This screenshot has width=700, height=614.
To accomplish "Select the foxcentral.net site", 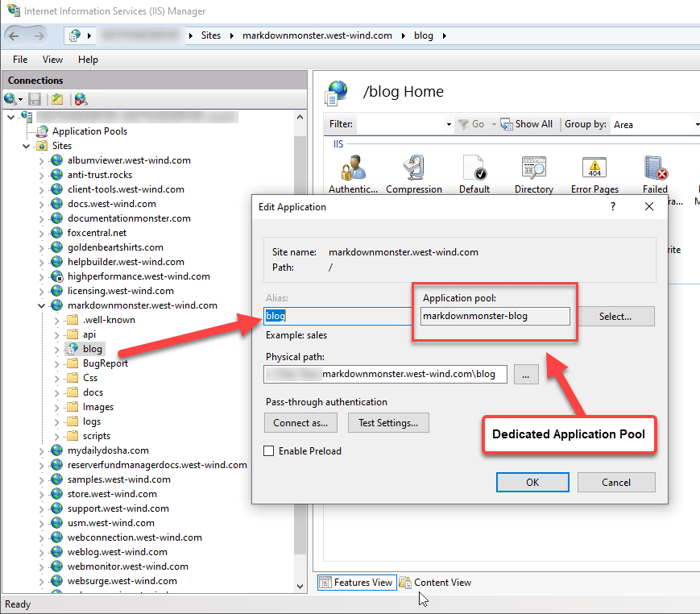I will [97, 233].
